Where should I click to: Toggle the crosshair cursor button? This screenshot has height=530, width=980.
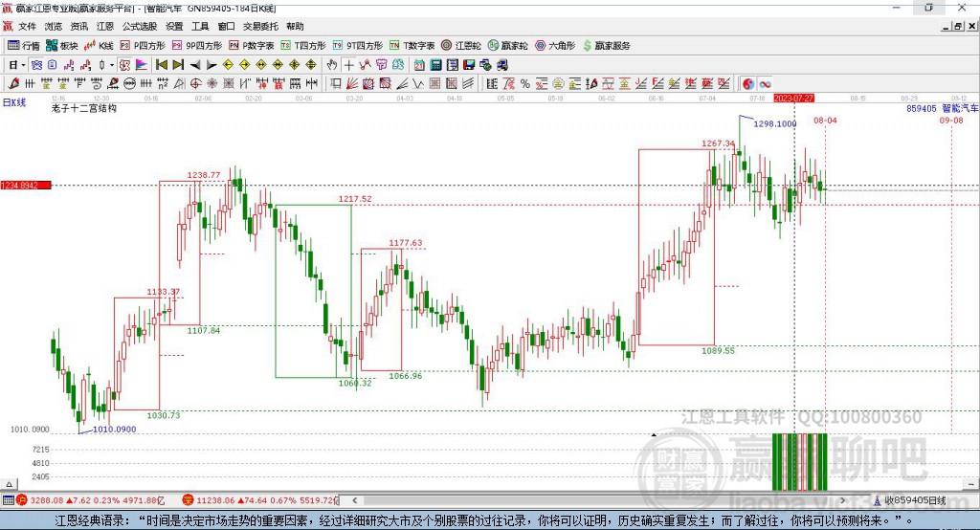pos(348,65)
